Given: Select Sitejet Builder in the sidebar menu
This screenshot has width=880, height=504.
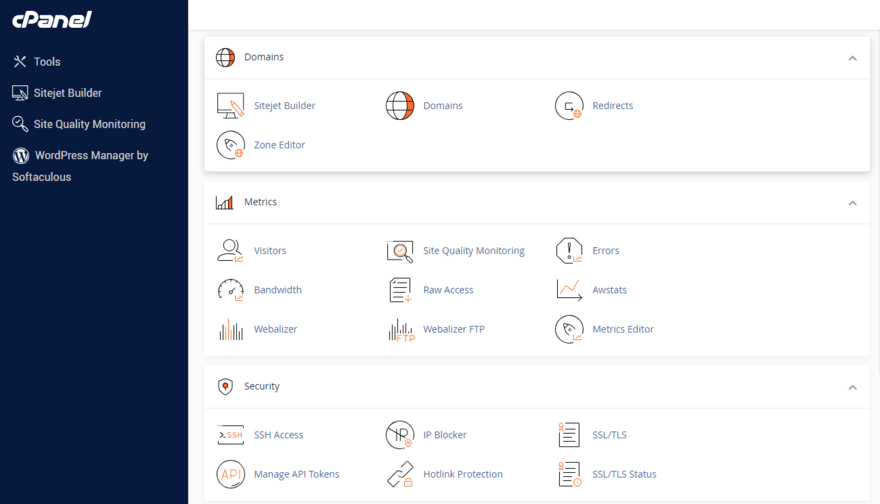Looking at the screenshot, I should click(67, 93).
